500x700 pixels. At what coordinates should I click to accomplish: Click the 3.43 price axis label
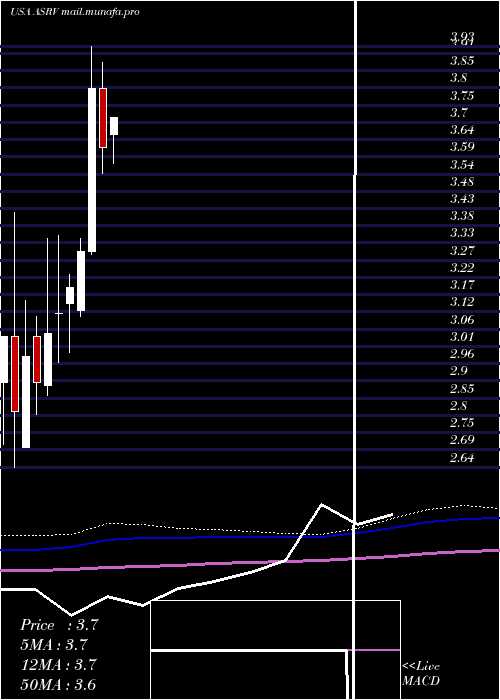click(x=462, y=199)
